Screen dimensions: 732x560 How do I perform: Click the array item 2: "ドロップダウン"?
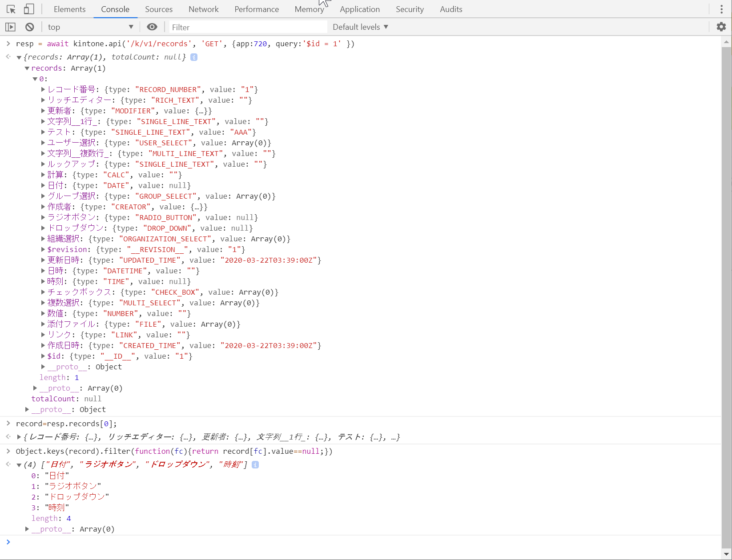click(70, 497)
